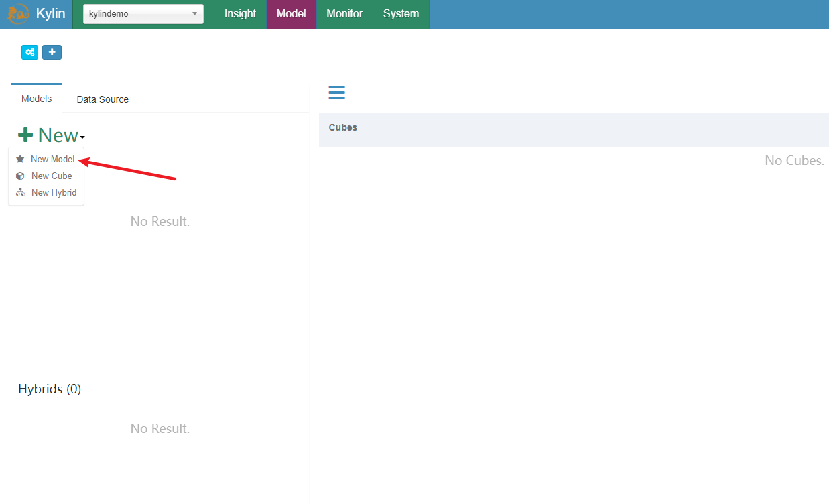Click the small caret next to New
This screenshot has height=504, width=829.
click(82, 138)
